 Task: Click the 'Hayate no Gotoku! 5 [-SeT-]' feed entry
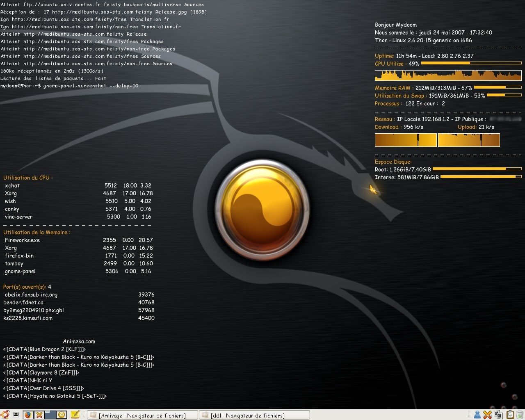[x=55, y=396]
